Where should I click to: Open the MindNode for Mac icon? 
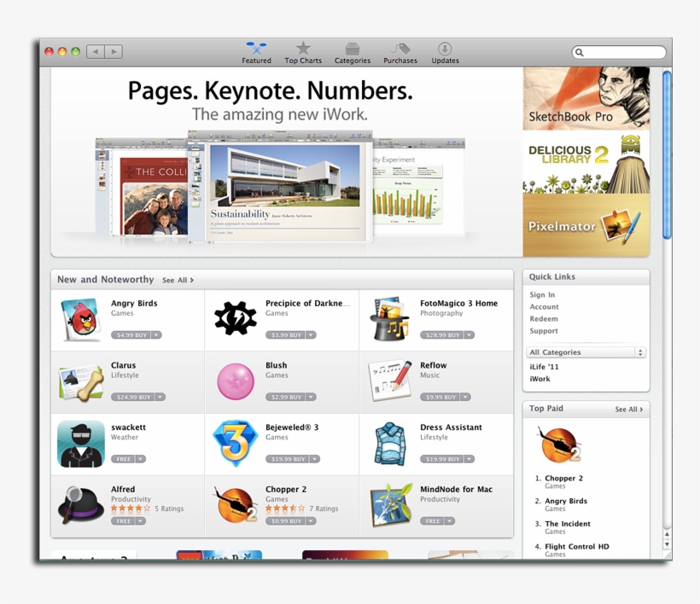point(391,505)
